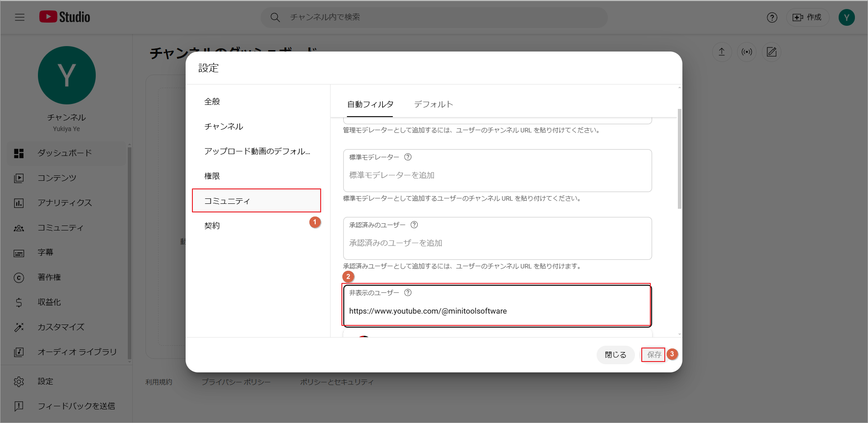
Task: Open ダッシュボード in the sidebar
Action: (x=67, y=153)
